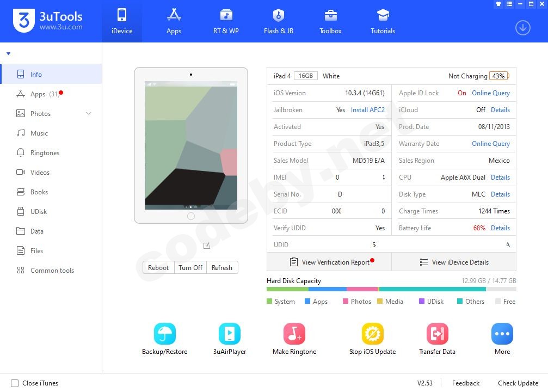Click the Photos sidebar icon
Image resolution: width=548 pixels, height=392 pixels.
click(21, 113)
